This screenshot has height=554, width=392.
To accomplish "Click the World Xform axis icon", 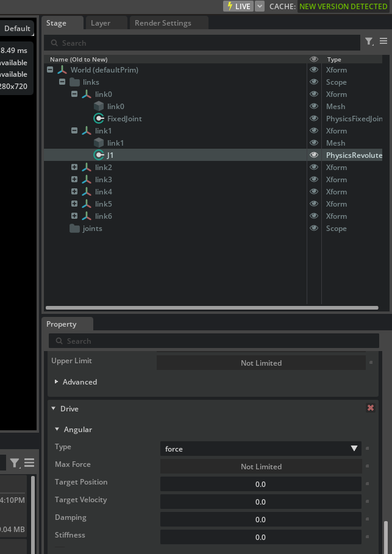I will click(x=62, y=70).
